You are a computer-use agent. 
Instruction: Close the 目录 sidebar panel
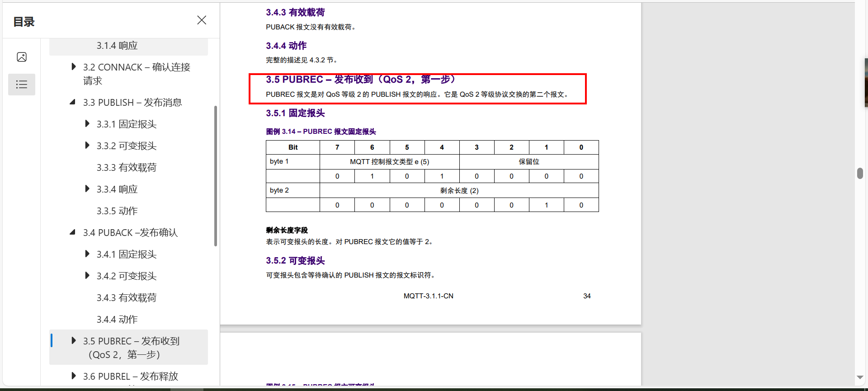[x=202, y=20]
